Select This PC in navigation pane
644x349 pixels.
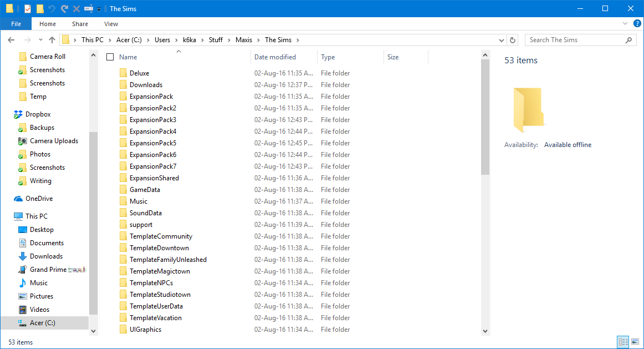[x=36, y=216]
